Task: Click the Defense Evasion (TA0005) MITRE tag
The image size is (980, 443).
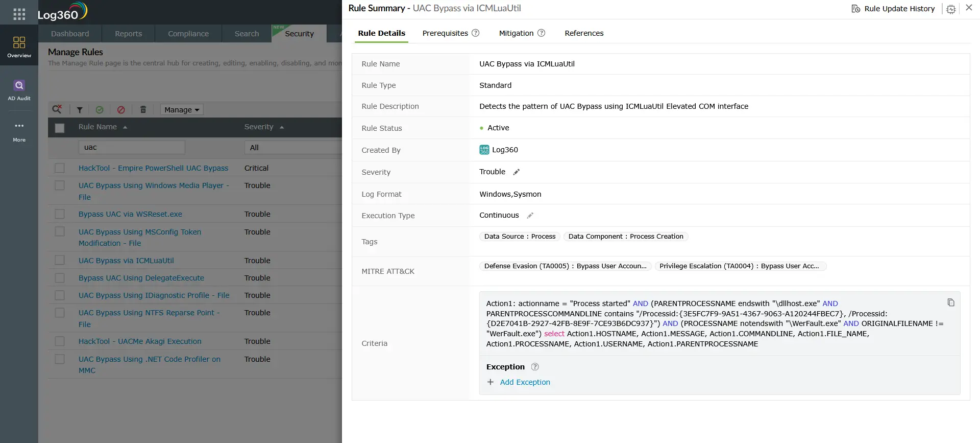Action: tap(565, 266)
